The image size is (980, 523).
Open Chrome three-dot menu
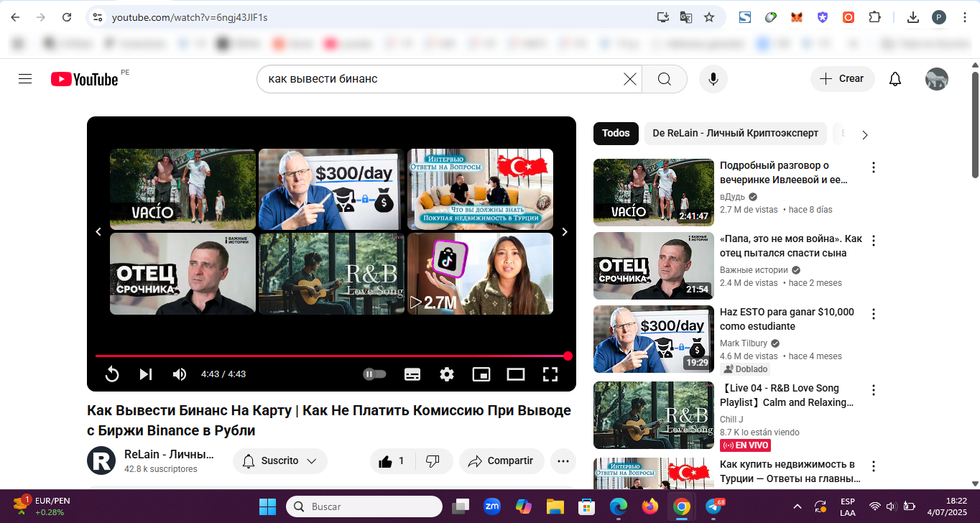pyautogui.click(x=964, y=17)
